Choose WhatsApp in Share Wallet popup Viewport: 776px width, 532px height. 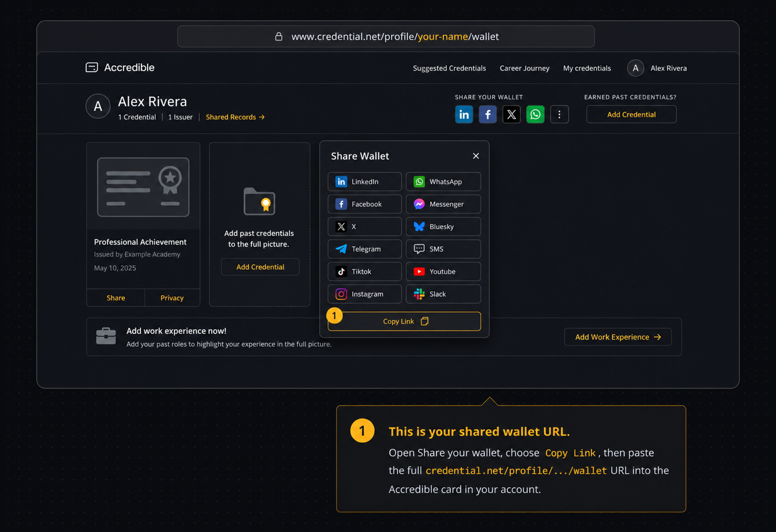coord(443,182)
